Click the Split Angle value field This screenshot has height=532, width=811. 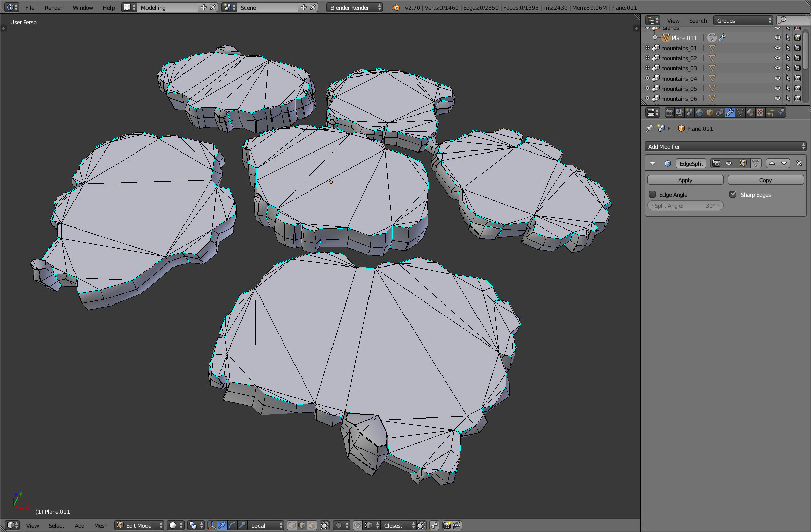click(685, 206)
